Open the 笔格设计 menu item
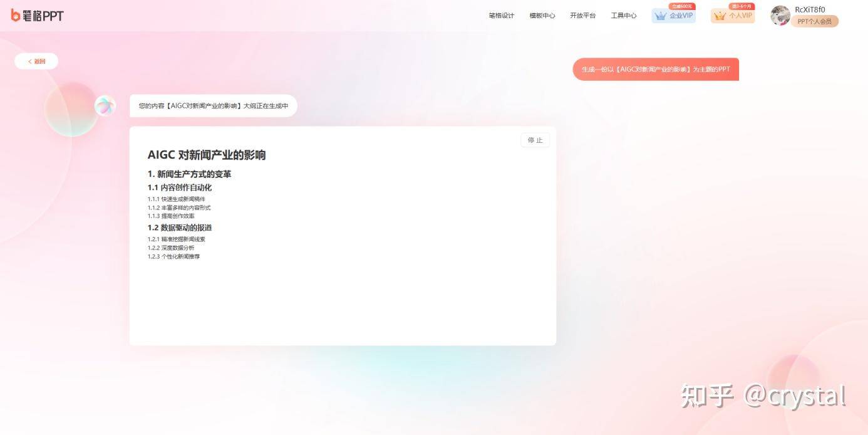The height and width of the screenshot is (435, 868). click(x=501, y=16)
